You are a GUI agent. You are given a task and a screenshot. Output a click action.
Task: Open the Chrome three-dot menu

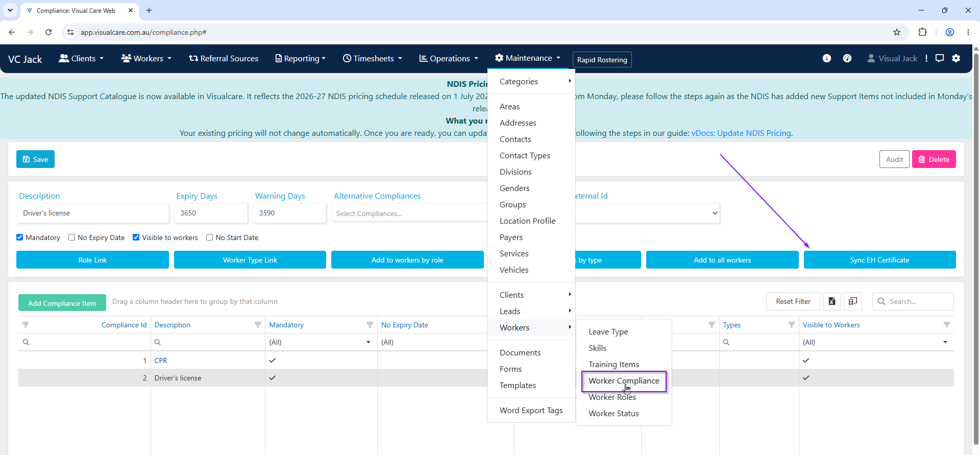click(968, 32)
